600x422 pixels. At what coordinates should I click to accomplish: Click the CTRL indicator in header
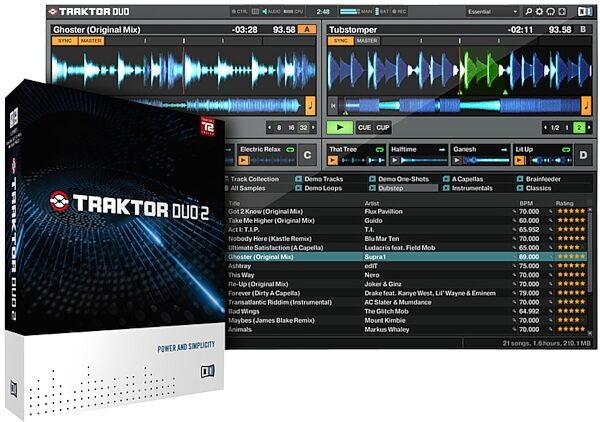point(240,11)
